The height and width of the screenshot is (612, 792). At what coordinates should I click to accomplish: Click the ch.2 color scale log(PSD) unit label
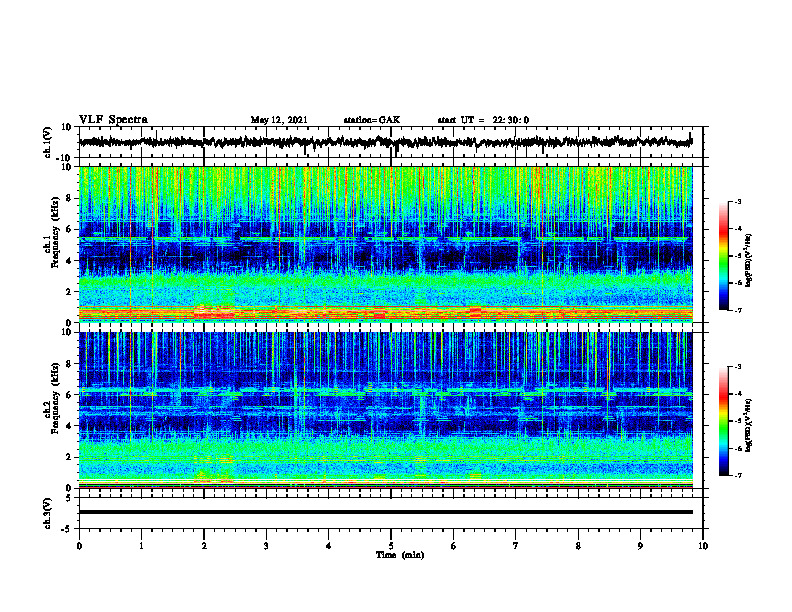tap(749, 425)
